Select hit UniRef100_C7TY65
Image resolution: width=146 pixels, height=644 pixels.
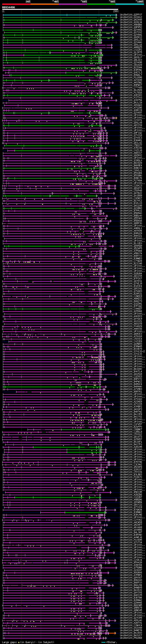click(x=131, y=88)
